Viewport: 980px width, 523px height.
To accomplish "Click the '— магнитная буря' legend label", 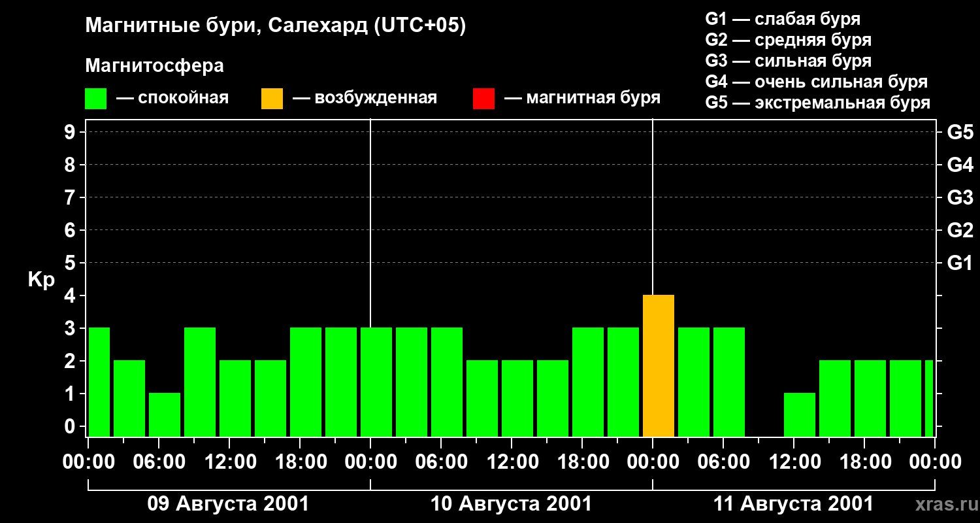I will click(583, 99).
